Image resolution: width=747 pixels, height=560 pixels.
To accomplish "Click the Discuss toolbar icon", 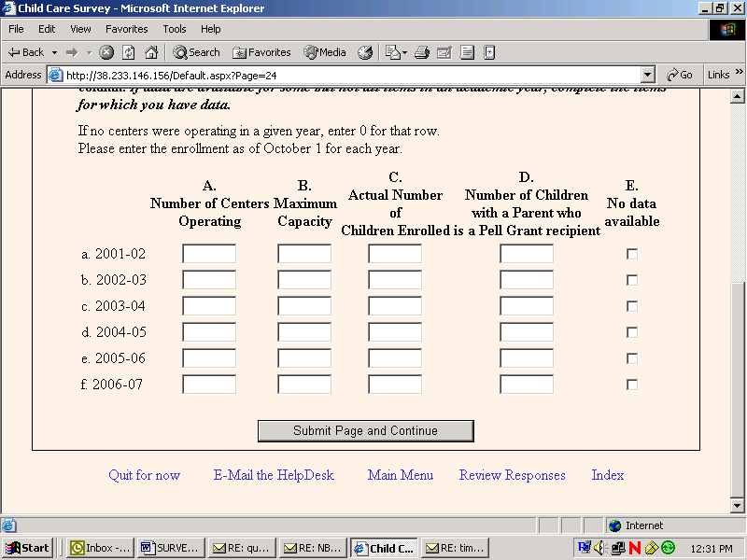I will click(467, 52).
